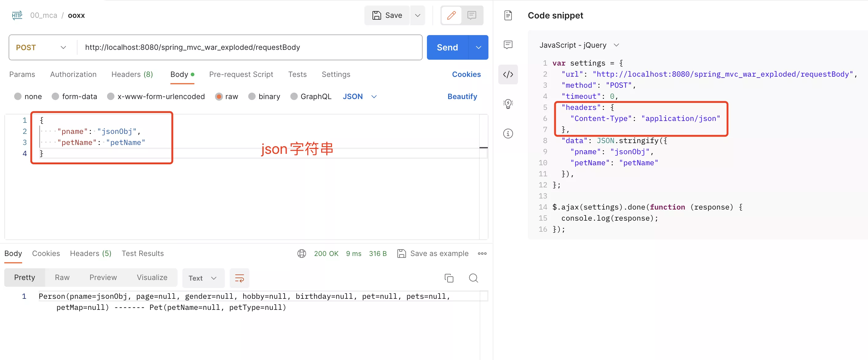Open the request Info sidebar icon
The height and width of the screenshot is (360, 868).
508,134
